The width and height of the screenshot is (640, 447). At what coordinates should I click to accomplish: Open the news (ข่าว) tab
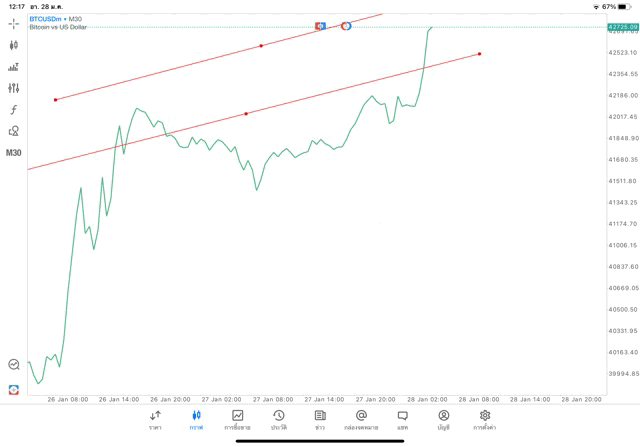(x=320, y=419)
